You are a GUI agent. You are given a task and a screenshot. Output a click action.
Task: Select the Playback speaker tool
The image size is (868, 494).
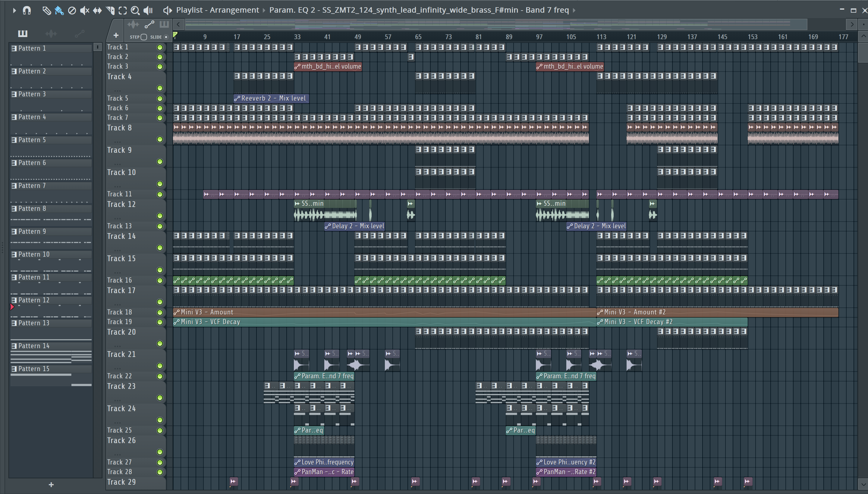[148, 11]
